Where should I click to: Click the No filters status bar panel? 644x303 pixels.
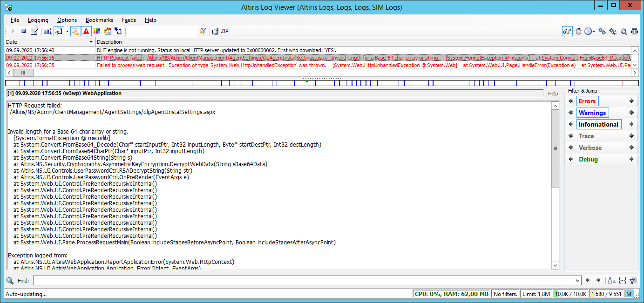pyautogui.click(x=505, y=294)
